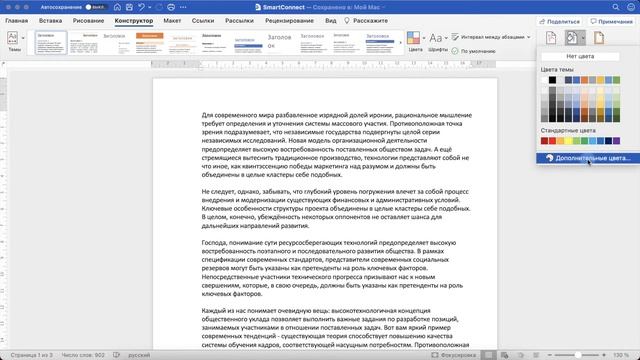Click paragraph starting with Господа, понимание
Image resolution: width=640 pixels, height=360 pixels.
[x=332, y=268]
